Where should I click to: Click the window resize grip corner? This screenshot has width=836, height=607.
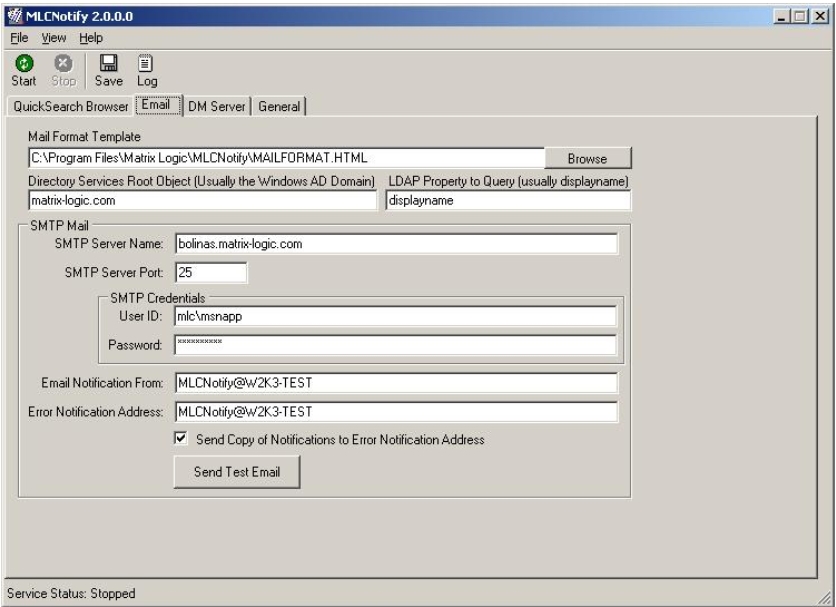(x=824, y=597)
